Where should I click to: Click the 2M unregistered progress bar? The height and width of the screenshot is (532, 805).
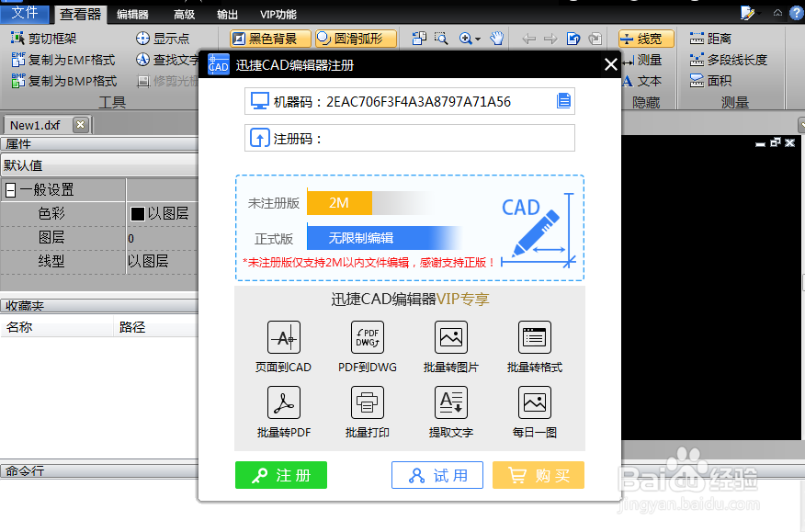(x=339, y=203)
